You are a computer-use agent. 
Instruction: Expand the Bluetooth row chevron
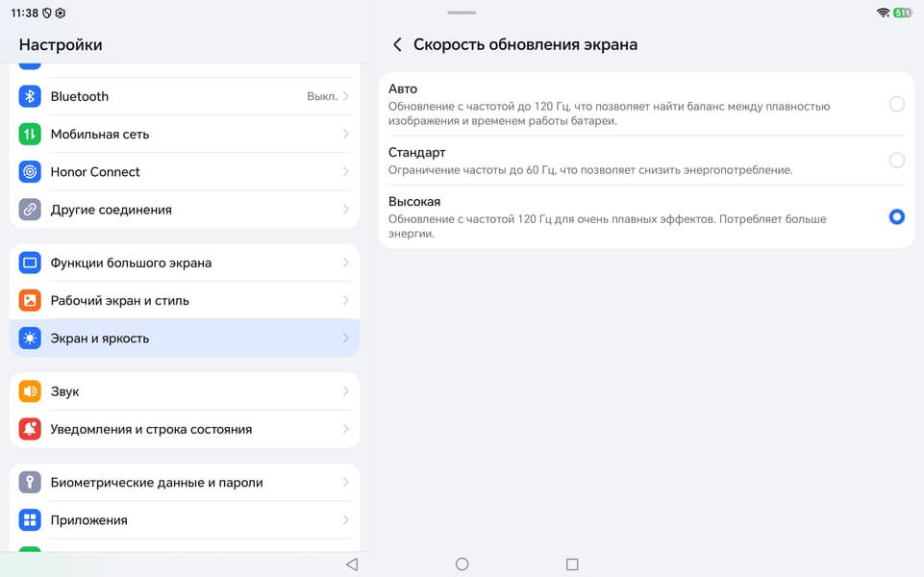pyautogui.click(x=346, y=96)
